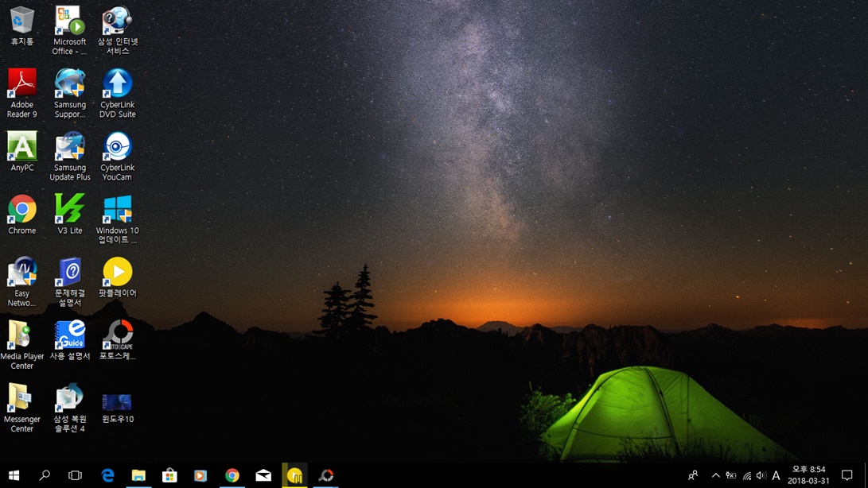The width and height of the screenshot is (868, 488).
Task: Open the volume control in system tray
Action: 761,475
